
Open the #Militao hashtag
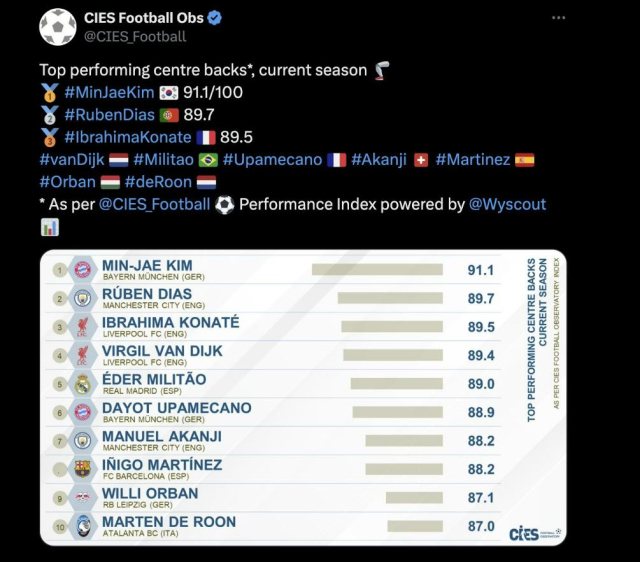(x=163, y=160)
